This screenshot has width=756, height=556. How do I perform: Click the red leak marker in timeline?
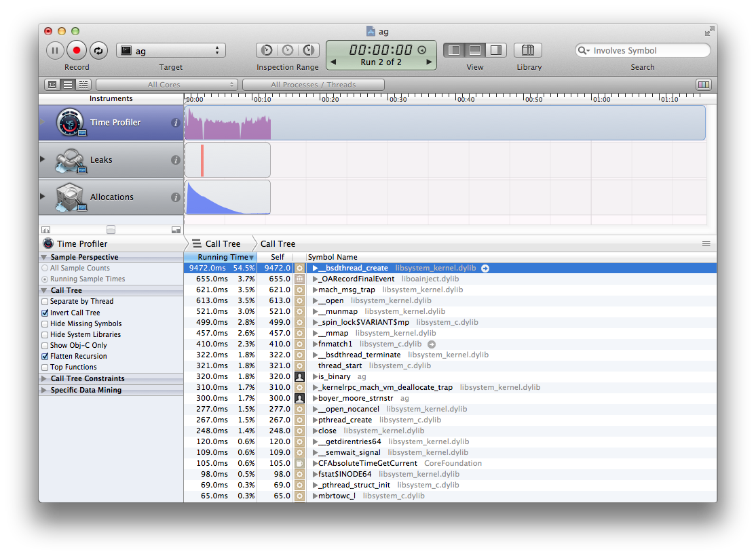point(202,161)
